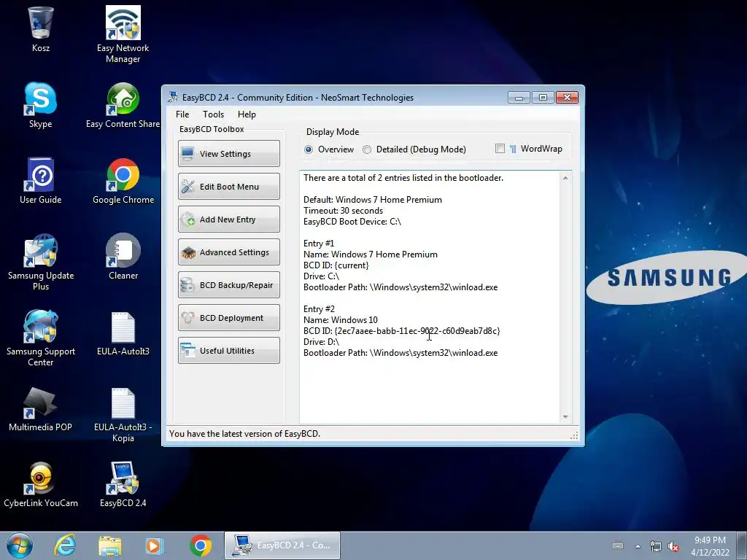The image size is (747, 560).
Task: Click the 'Name: Windows 10' text line
Action: (x=341, y=320)
